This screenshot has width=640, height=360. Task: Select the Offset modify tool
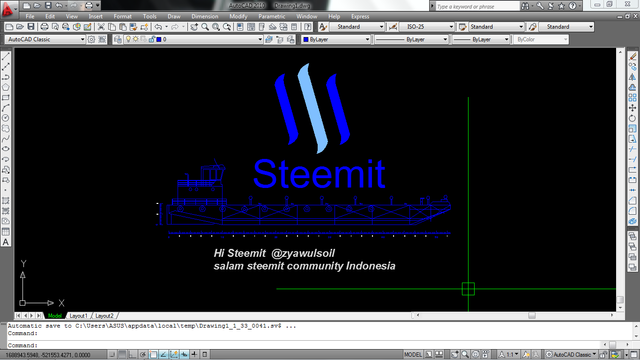point(632,87)
